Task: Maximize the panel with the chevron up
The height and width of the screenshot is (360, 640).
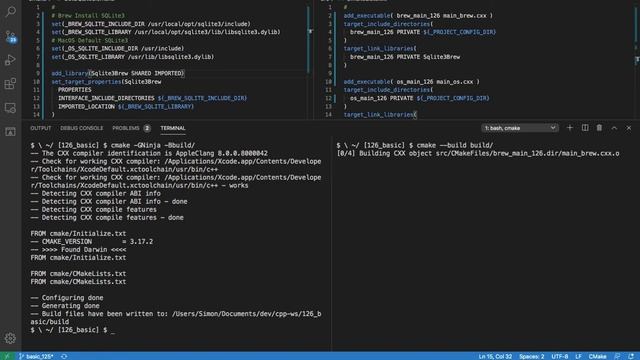Action: (614, 128)
